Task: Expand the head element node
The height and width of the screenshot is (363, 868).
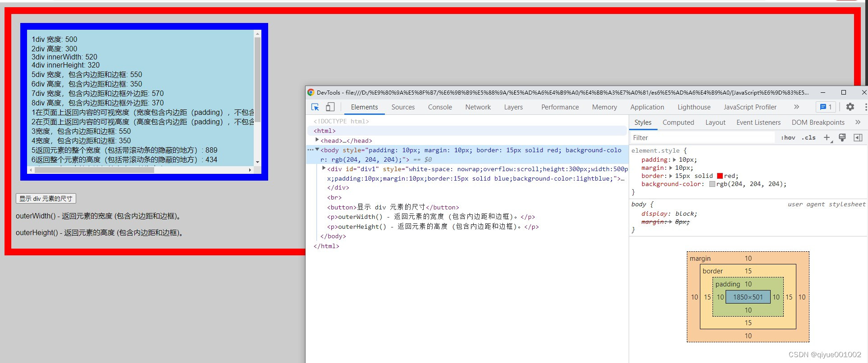Action: (317, 140)
